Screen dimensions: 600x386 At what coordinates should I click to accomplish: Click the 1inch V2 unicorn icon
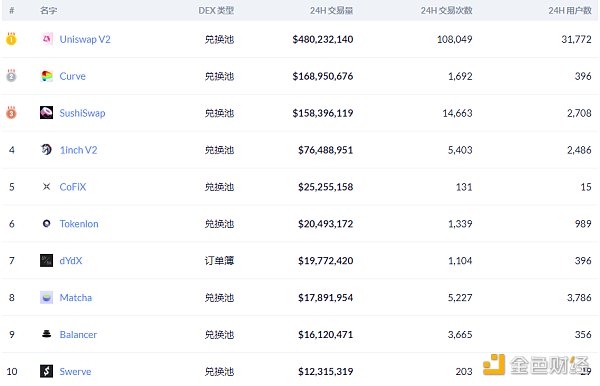[47, 150]
